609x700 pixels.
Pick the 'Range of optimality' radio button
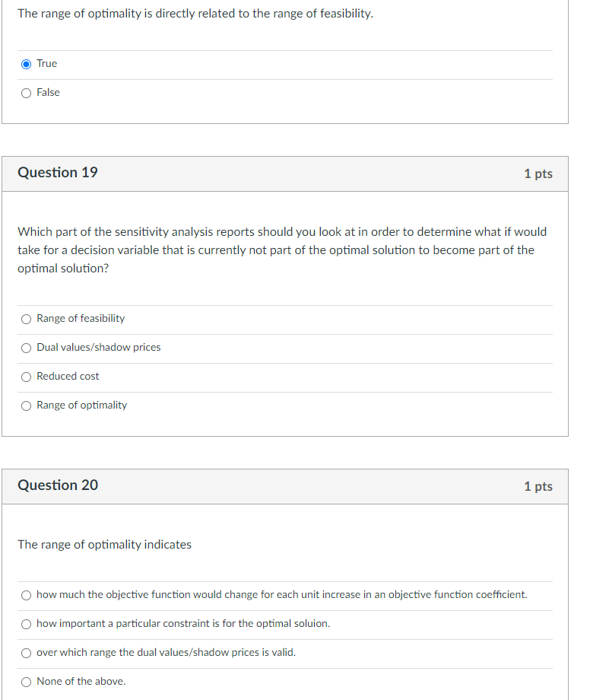click(x=27, y=406)
